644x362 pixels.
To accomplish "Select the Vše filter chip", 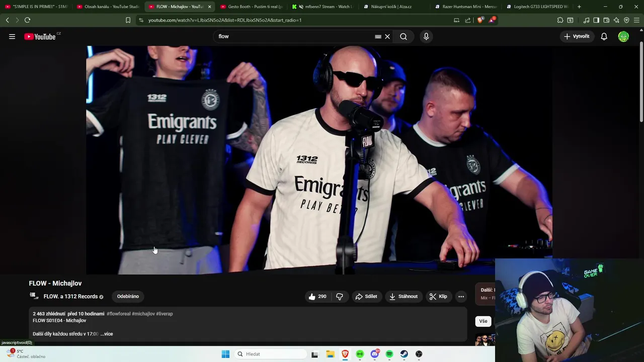I will click(483, 321).
